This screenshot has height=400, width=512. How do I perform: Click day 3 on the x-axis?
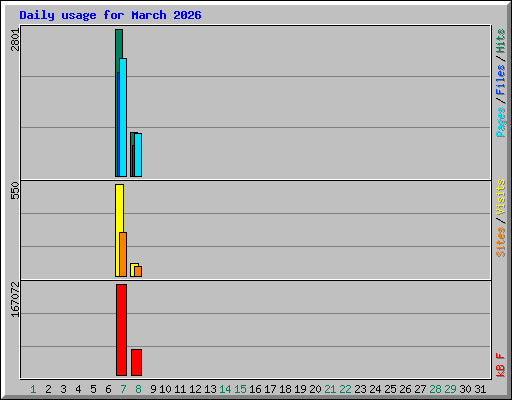tap(63, 389)
